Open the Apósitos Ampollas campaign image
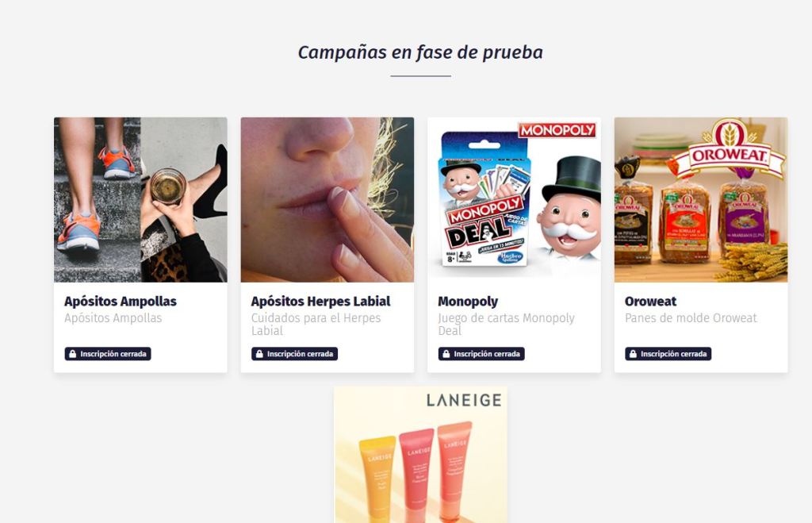This screenshot has width=812, height=523. pyautogui.click(x=140, y=200)
